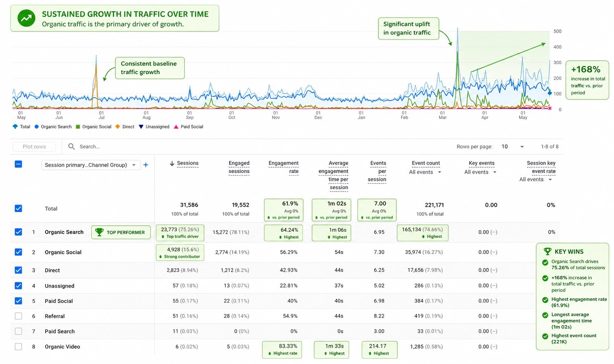Click the plus icon to add dimension
This screenshot has height=364, width=614.
tap(146, 165)
